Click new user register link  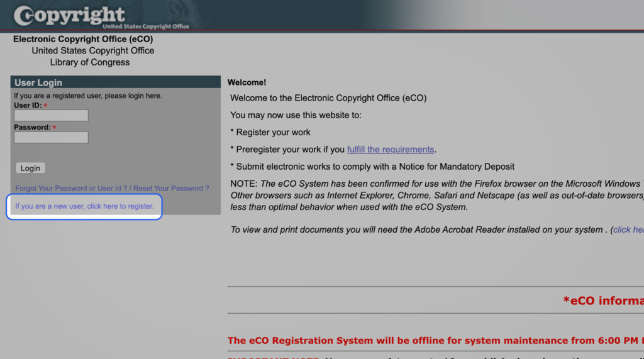pos(84,206)
